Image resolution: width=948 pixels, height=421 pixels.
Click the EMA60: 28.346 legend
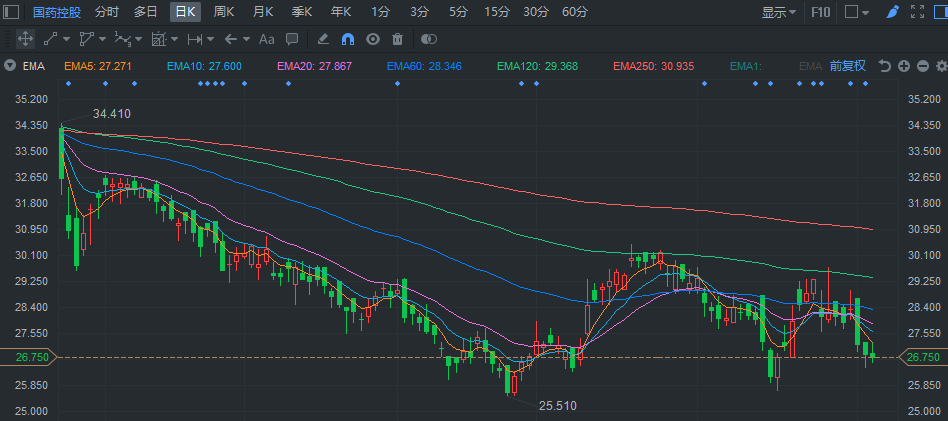pyautogui.click(x=424, y=67)
